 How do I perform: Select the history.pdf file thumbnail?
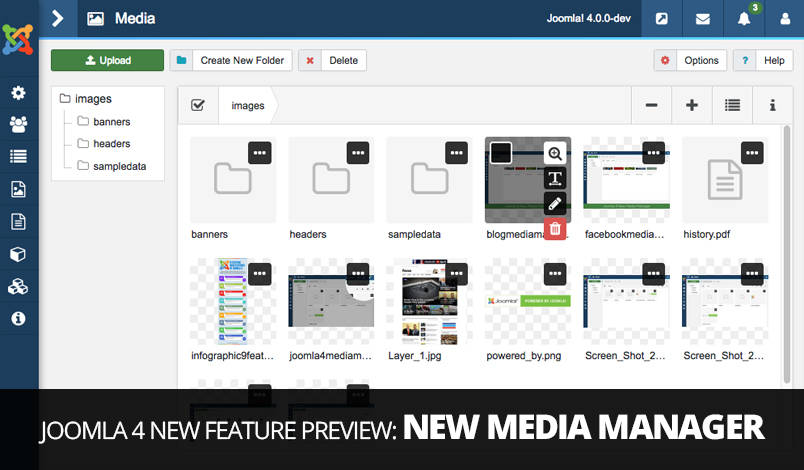tap(725, 179)
